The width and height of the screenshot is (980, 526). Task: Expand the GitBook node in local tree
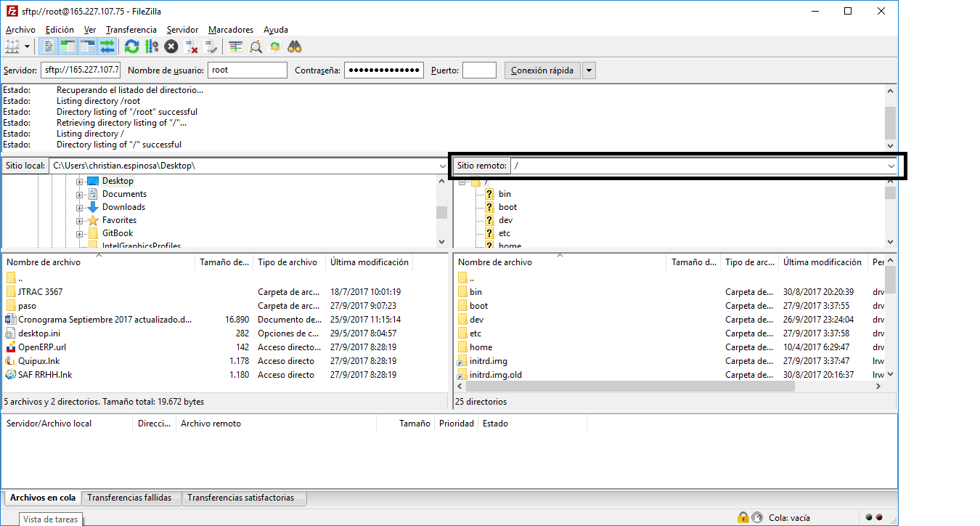pos(80,233)
